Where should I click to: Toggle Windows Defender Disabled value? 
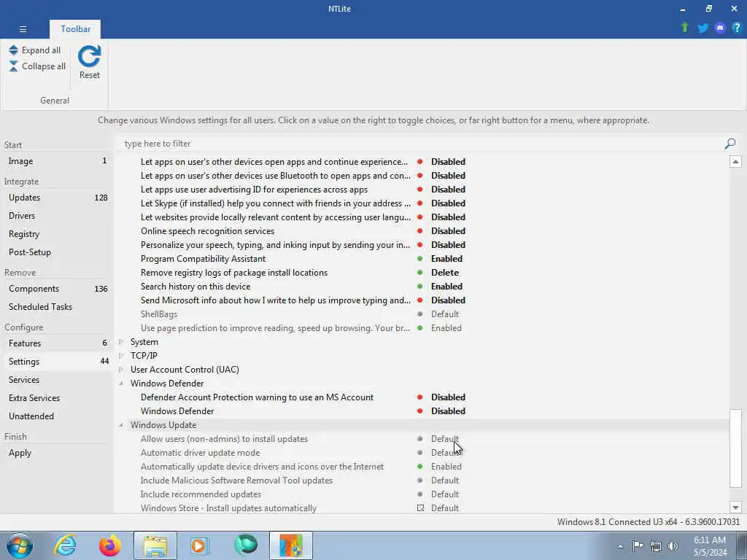tap(448, 411)
